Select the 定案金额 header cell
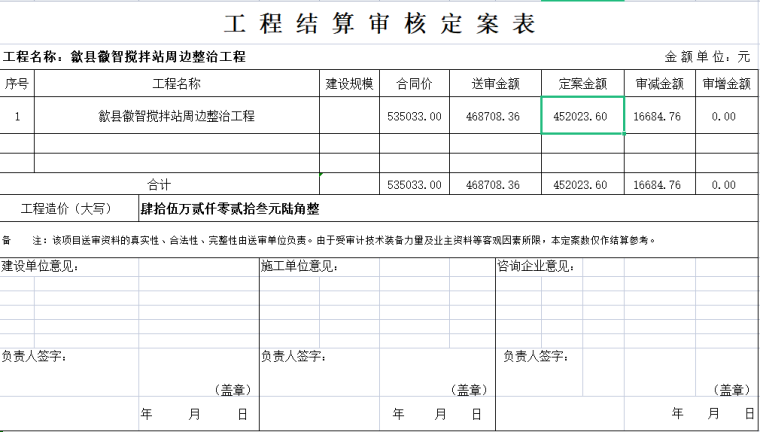760x432 pixels. pyautogui.click(x=582, y=84)
